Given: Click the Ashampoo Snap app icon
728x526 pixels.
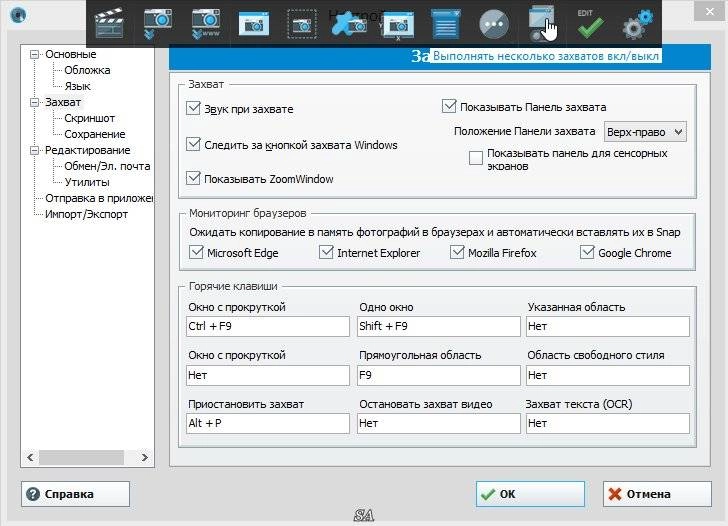Looking at the screenshot, I should click(x=18, y=15).
